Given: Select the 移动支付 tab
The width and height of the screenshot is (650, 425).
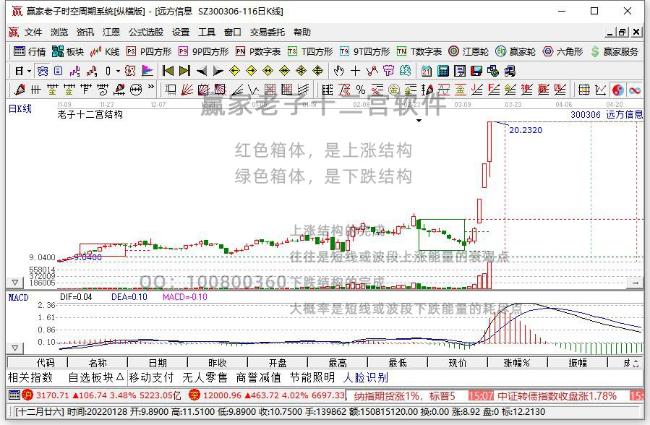Looking at the screenshot, I should tap(151, 377).
